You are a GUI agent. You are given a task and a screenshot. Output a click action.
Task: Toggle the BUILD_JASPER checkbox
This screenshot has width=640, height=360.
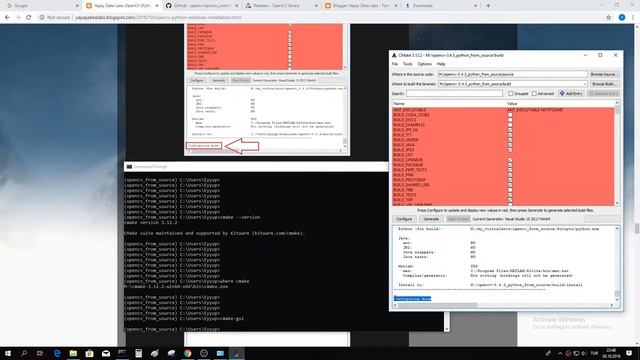click(510, 140)
